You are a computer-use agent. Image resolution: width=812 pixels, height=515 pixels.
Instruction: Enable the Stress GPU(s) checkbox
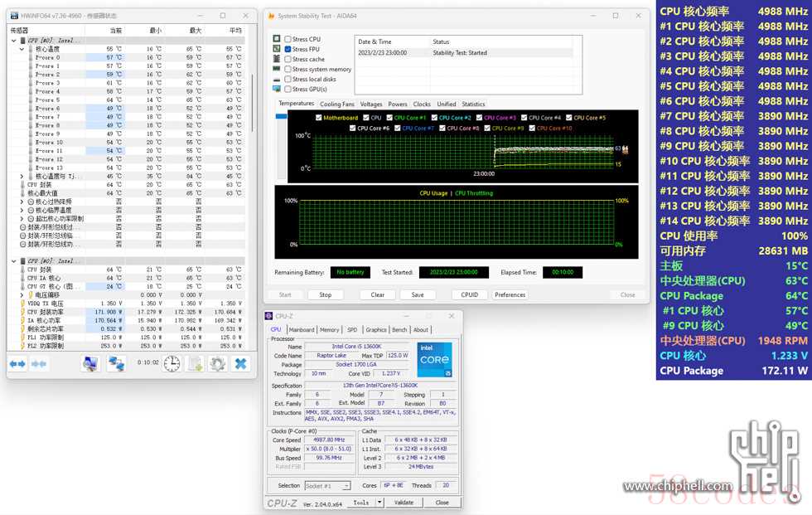288,89
